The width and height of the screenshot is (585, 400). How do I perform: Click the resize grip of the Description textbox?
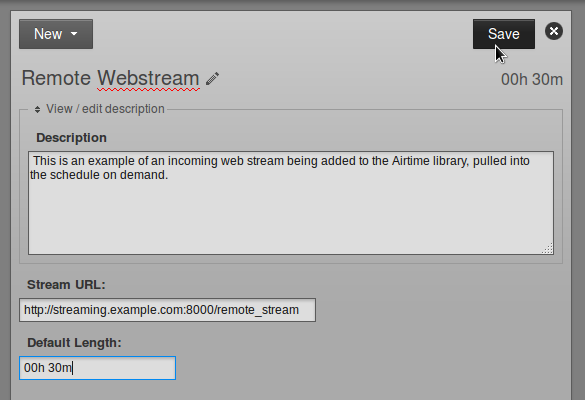coord(548,249)
